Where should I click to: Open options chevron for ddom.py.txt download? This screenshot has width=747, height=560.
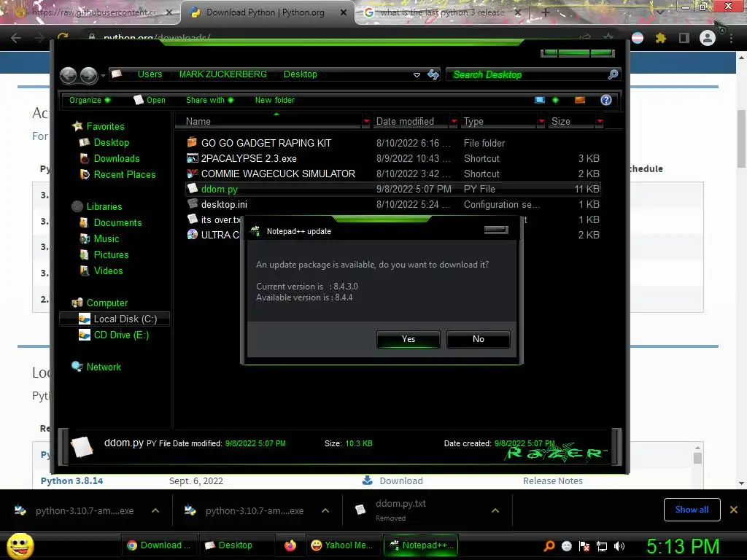point(495,510)
